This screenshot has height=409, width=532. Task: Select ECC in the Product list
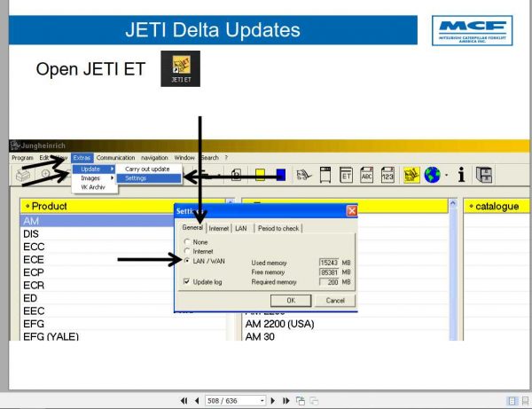pos(98,247)
